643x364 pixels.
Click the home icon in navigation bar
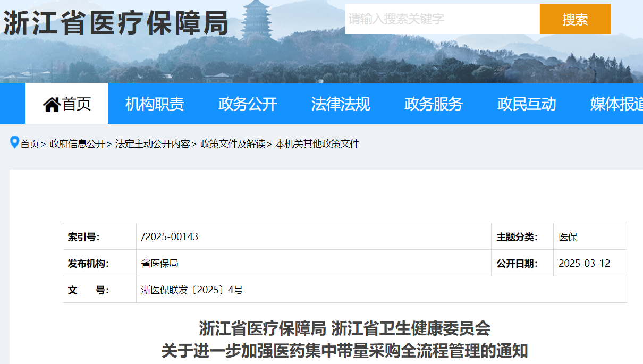click(52, 104)
